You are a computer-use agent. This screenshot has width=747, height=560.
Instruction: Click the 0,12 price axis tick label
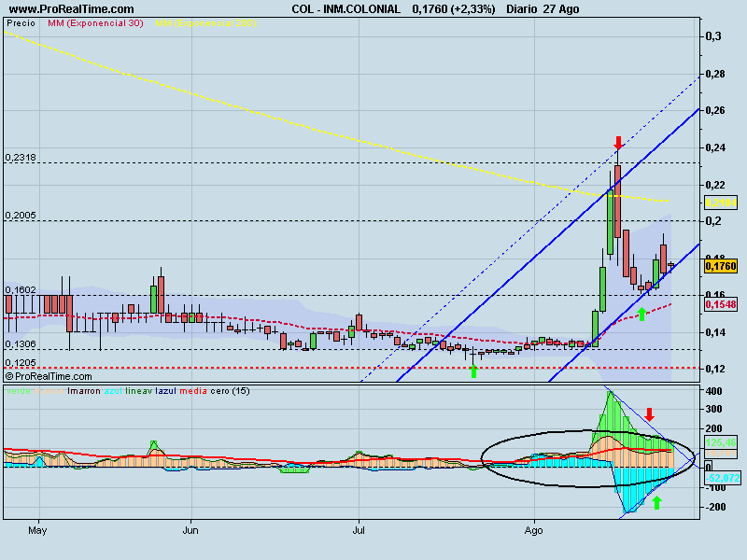coord(715,369)
